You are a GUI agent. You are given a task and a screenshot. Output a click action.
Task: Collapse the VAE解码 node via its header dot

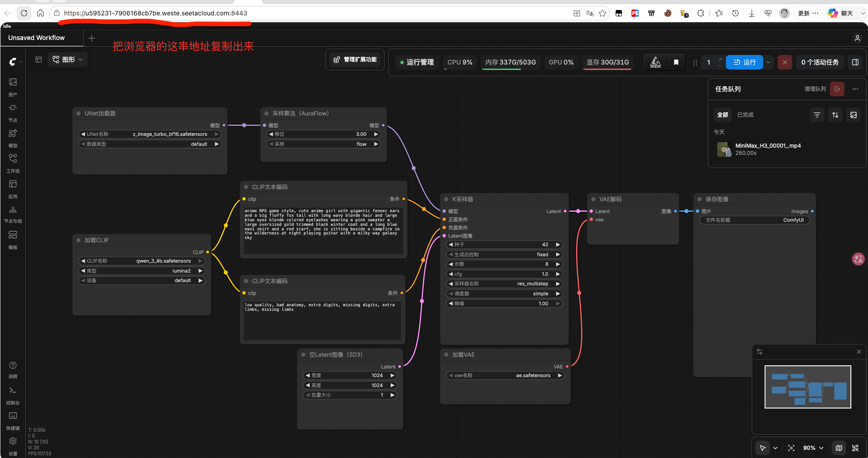[593, 199]
